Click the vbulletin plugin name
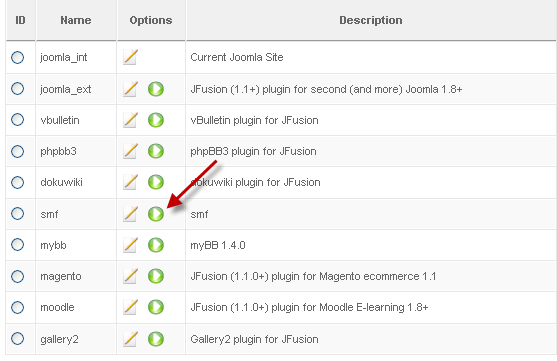This screenshot has height=361, width=557. 60,120
